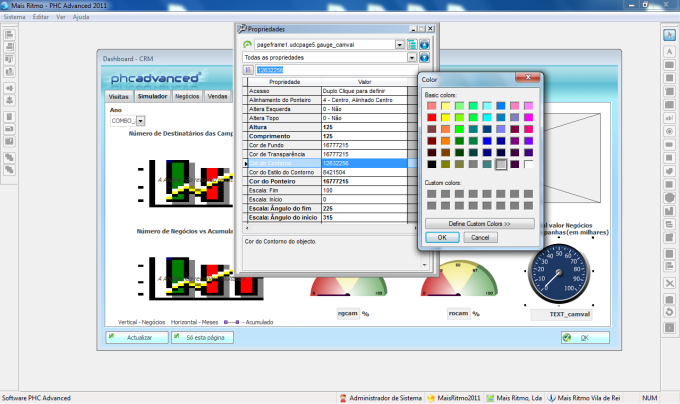Screen dimensions: 680x404
Task: Open the COMBO_ Ano dropdown in Dashboard
Action: [141, 121]
